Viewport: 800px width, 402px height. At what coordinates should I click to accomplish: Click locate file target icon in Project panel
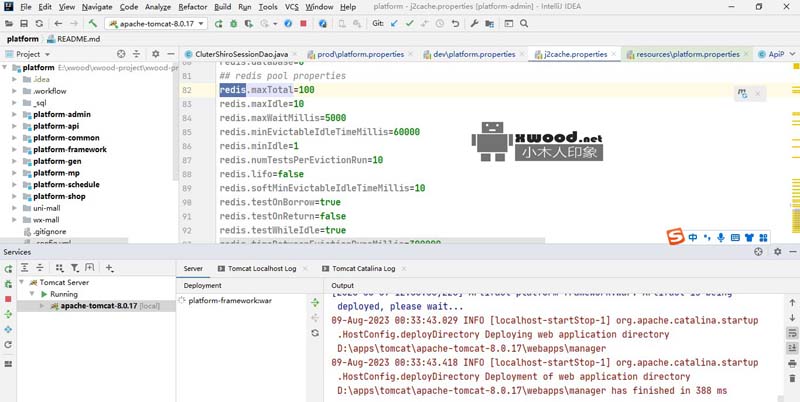pos(121,54)
